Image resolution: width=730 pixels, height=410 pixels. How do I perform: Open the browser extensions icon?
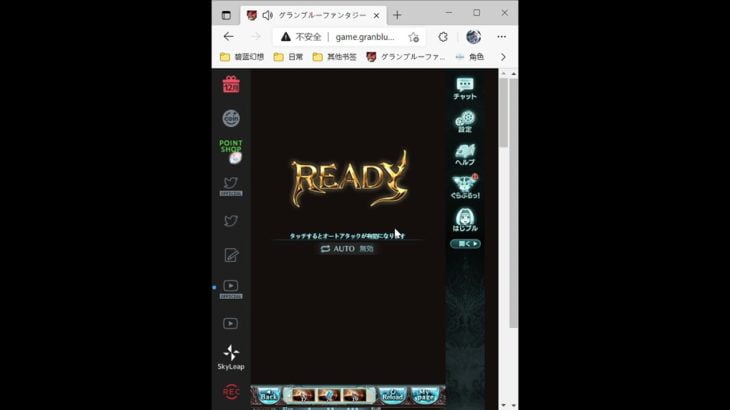pyautogui.click(x=443, y=37)
